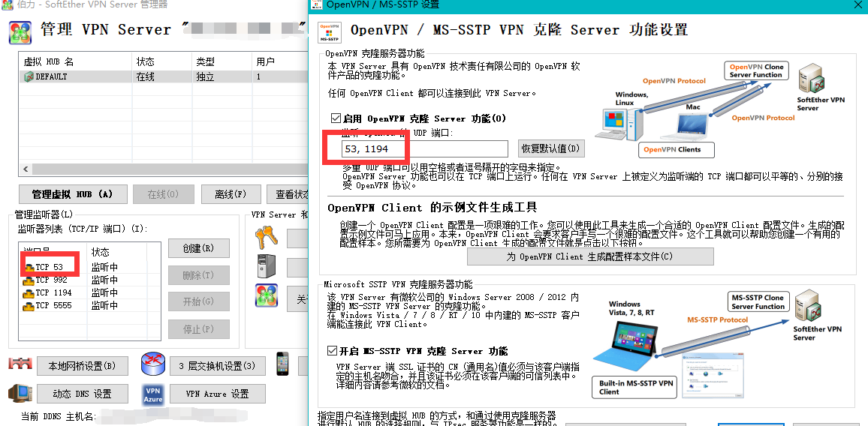Click the computer icon beside 动态 DNS 设置
This screenshot has width=868, height=426.
pyautogui.click(x=20, y=393)
